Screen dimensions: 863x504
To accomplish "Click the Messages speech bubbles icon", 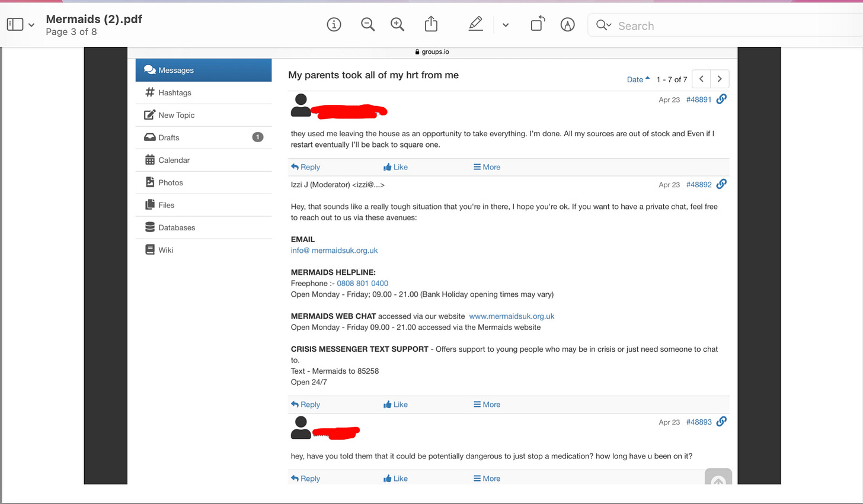I will click(x=149, y=70).
